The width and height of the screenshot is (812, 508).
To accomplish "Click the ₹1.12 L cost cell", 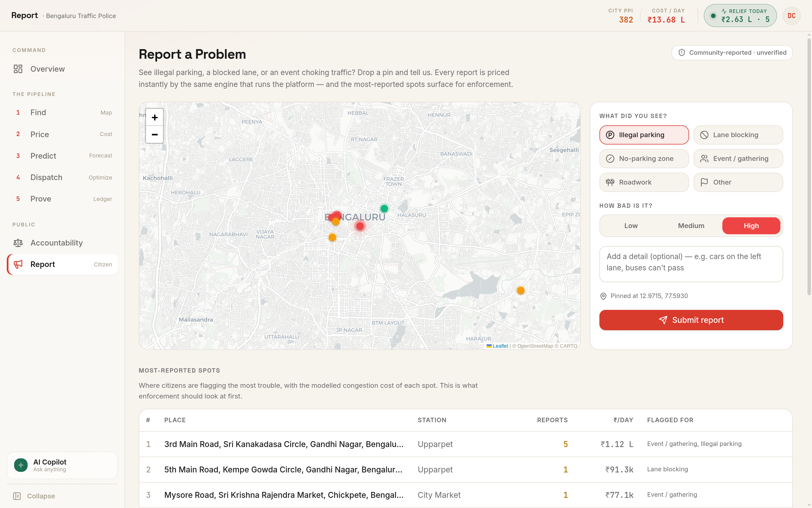I will 617,444.
